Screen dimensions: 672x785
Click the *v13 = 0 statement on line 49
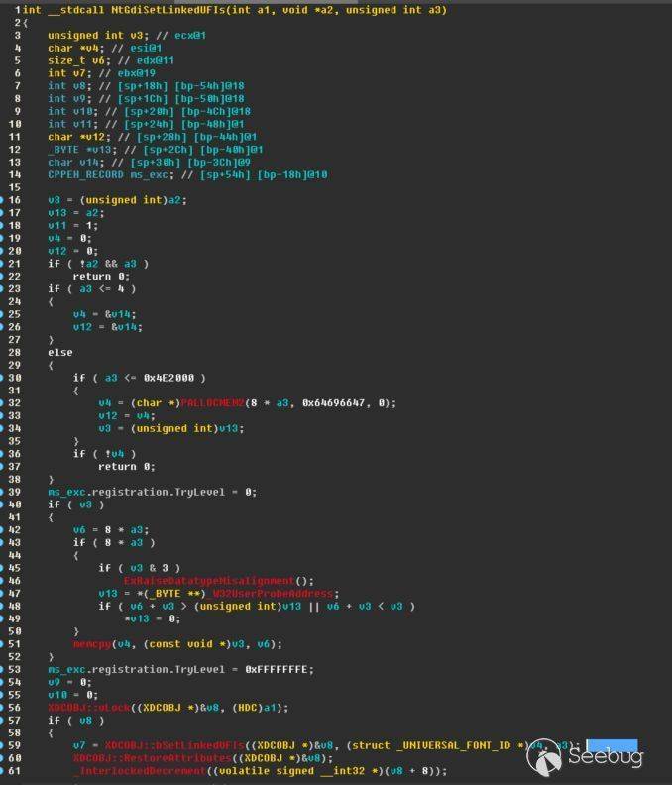[x=152, y=618]
